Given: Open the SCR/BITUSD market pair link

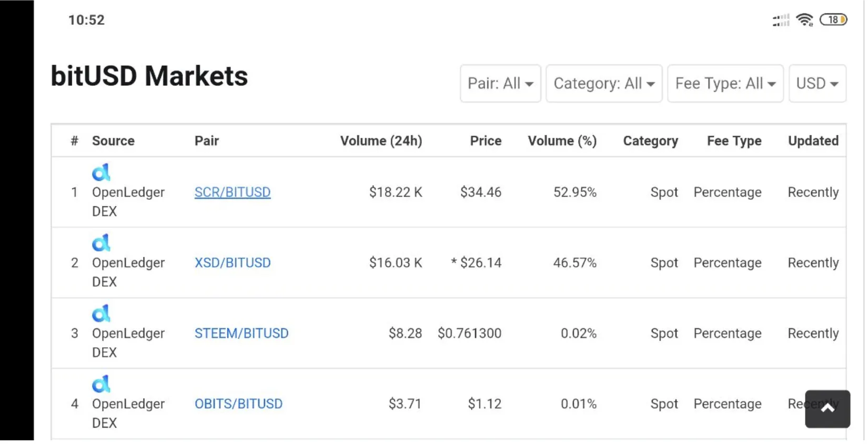Looking at the screenshot, I should click(x=233, y=192).
